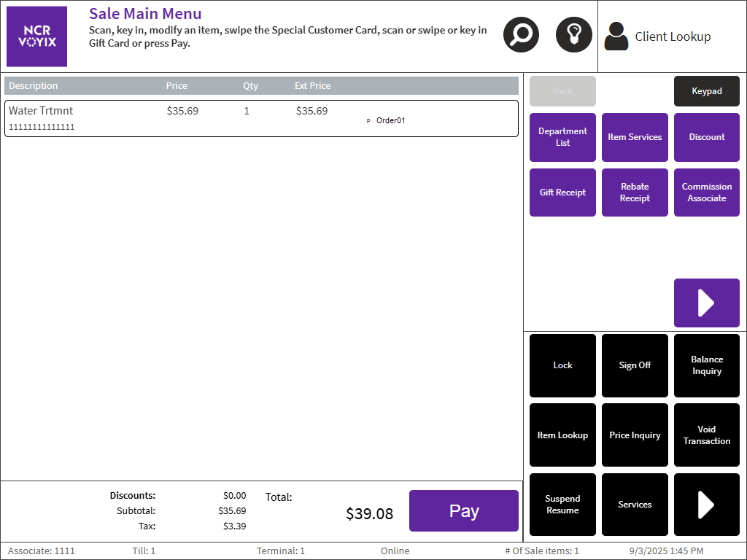Click the magnifying glass search icon
The height and width of the screenshot is (560, 747).
pyautogui.click(x=521, y=35)
